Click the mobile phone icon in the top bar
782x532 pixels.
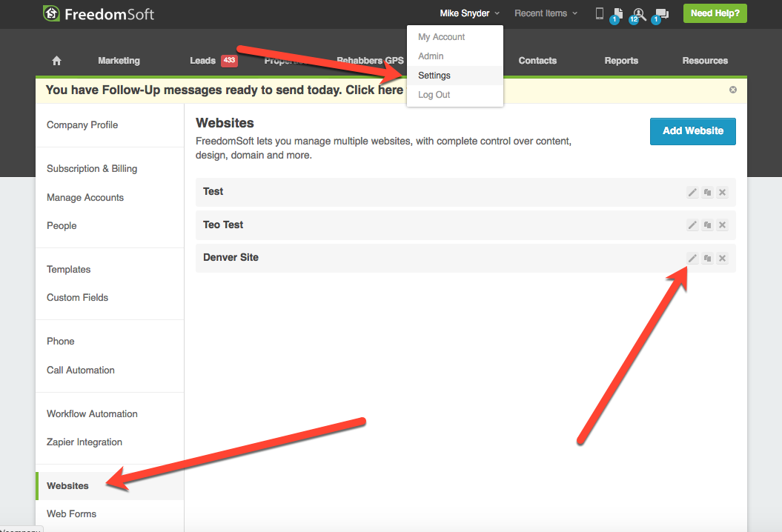click(x=600, y=13)
